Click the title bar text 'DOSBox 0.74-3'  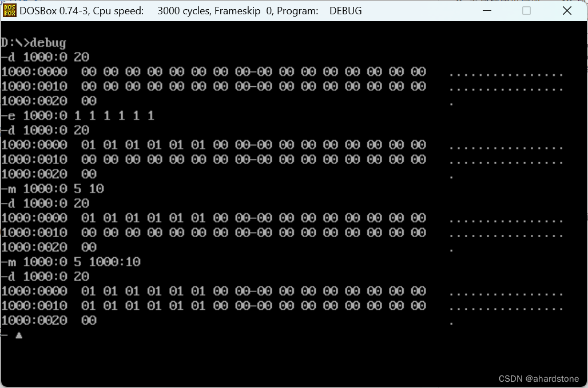point(53,10)
